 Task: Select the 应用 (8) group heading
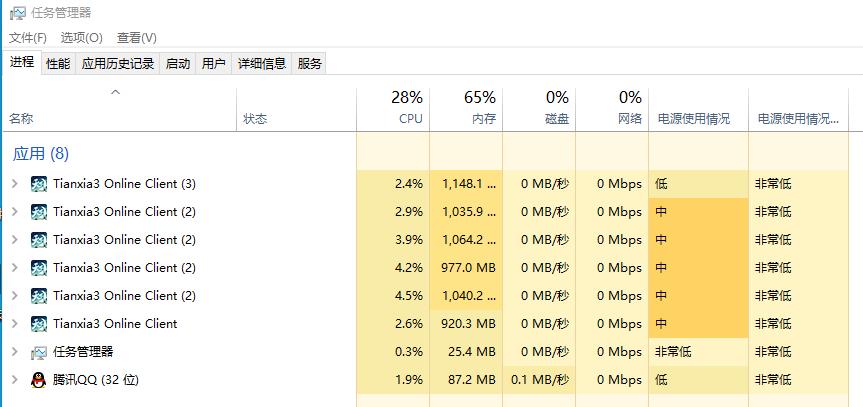[x=41, y=154]
